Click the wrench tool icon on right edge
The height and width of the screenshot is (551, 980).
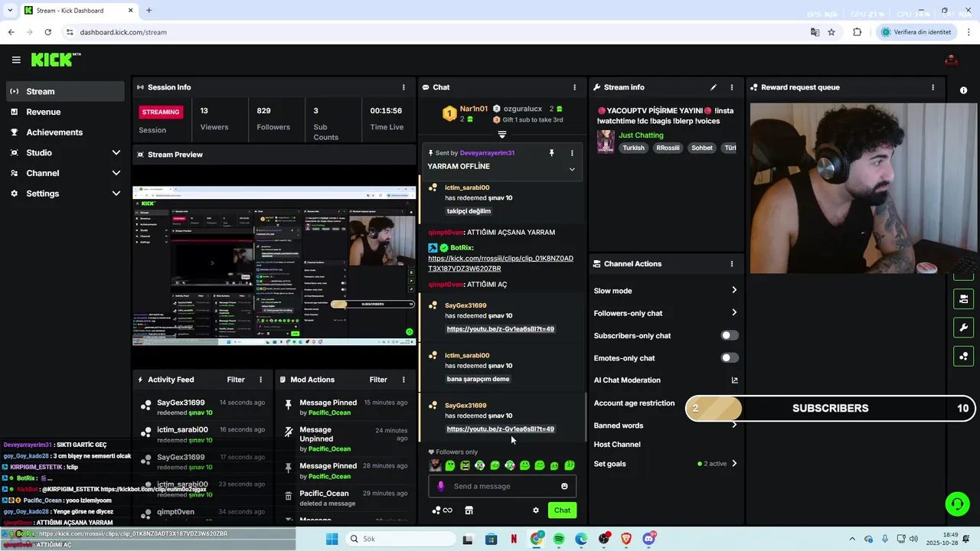[963, 328]
